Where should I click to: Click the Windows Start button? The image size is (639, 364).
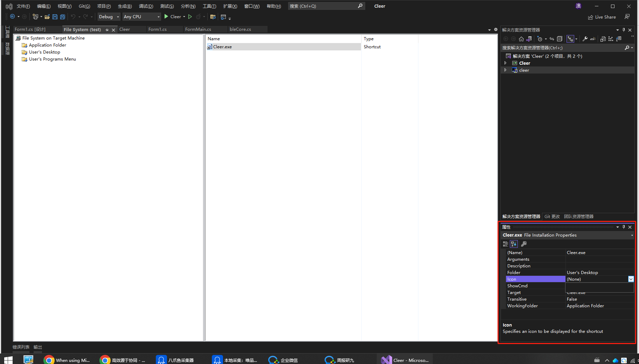click(x=8, y=360)
